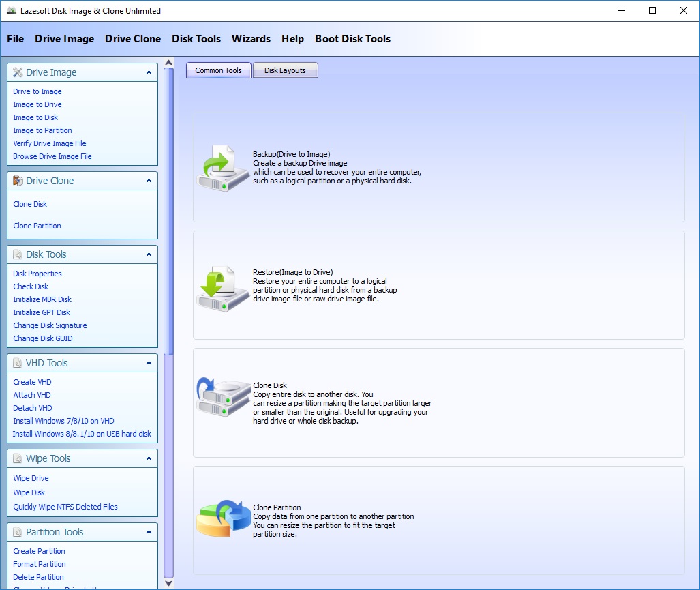Image resolution: width=700 pixels, height=590 pixels.
Task: Collapse the Partition Tools panel
Action: [149, 532]
